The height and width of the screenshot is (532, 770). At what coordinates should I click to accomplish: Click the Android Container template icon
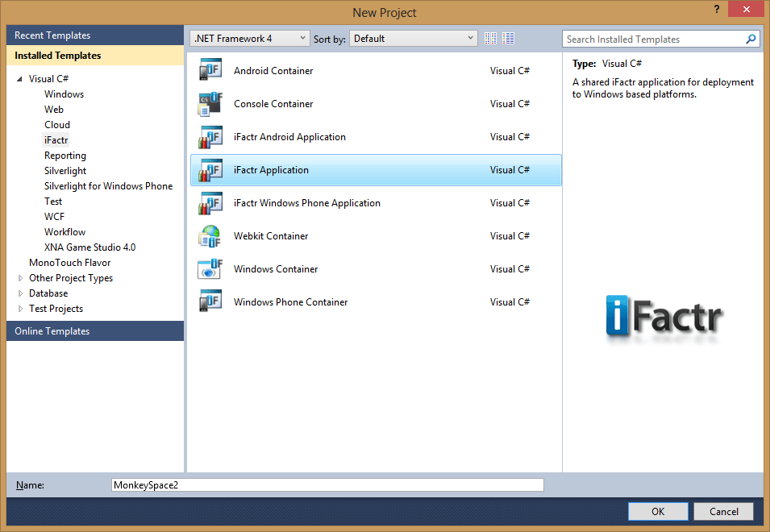point(210,69)
